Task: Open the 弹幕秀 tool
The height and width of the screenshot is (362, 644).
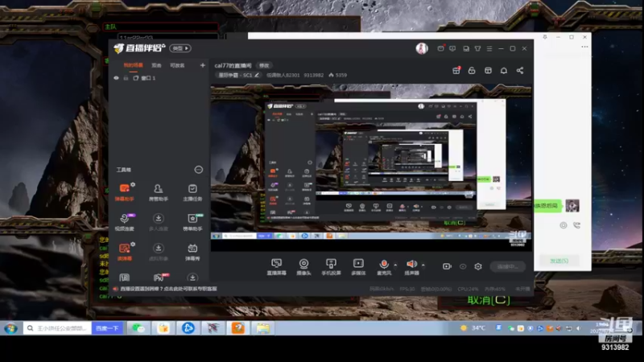Action: (x=192, y=252)
